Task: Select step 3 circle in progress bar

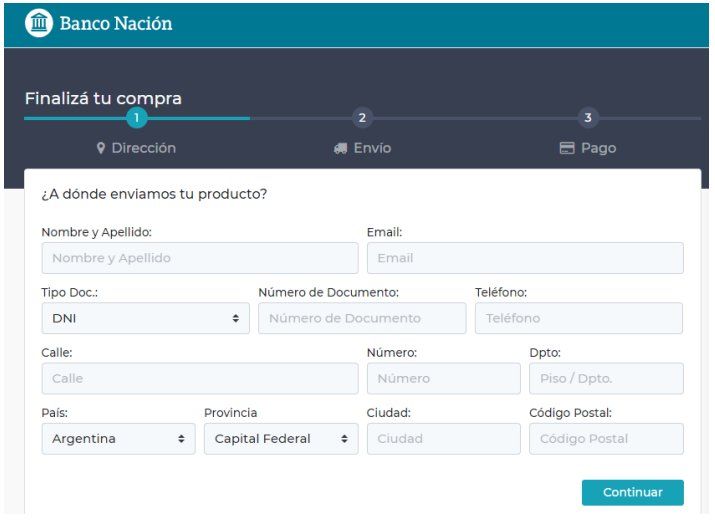Action: click(x=587, y=118)
